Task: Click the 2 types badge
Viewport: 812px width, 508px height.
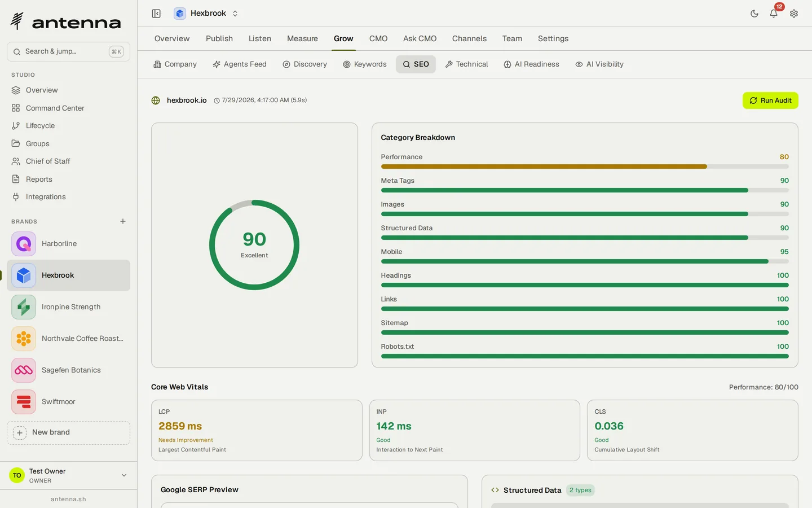Action: [580, 490]
